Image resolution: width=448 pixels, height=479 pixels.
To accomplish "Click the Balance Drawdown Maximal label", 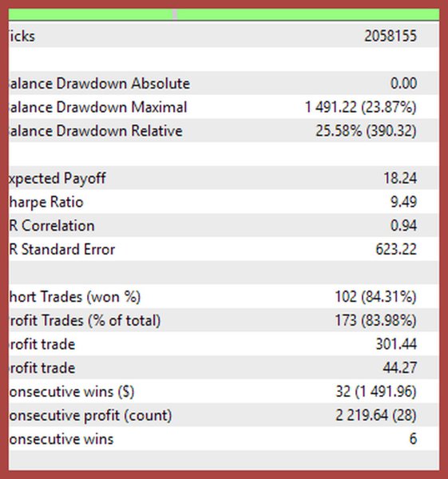I will 97,107.
